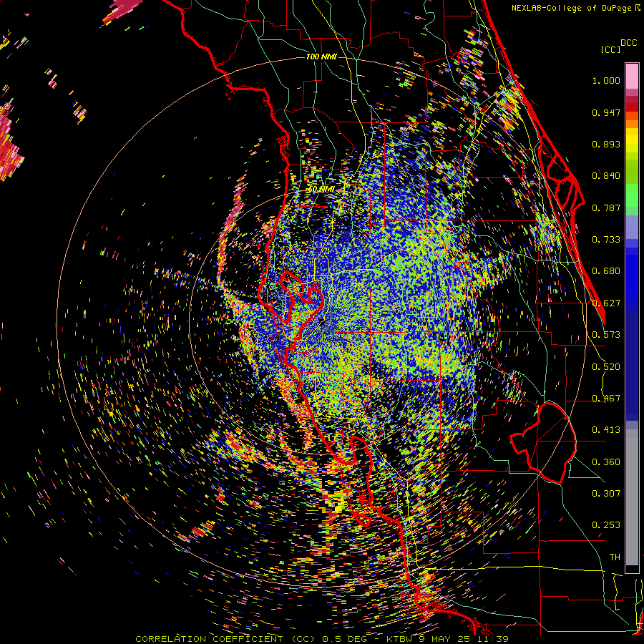
Task: Click the yellow color bar segment beside 0.893
Action: point(632,144)
